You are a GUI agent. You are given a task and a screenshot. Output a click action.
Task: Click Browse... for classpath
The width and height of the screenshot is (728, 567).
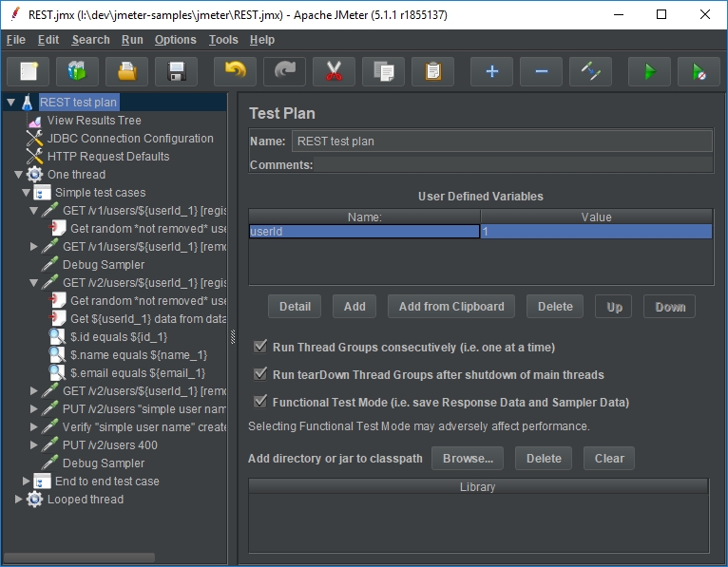coord(468,459)
